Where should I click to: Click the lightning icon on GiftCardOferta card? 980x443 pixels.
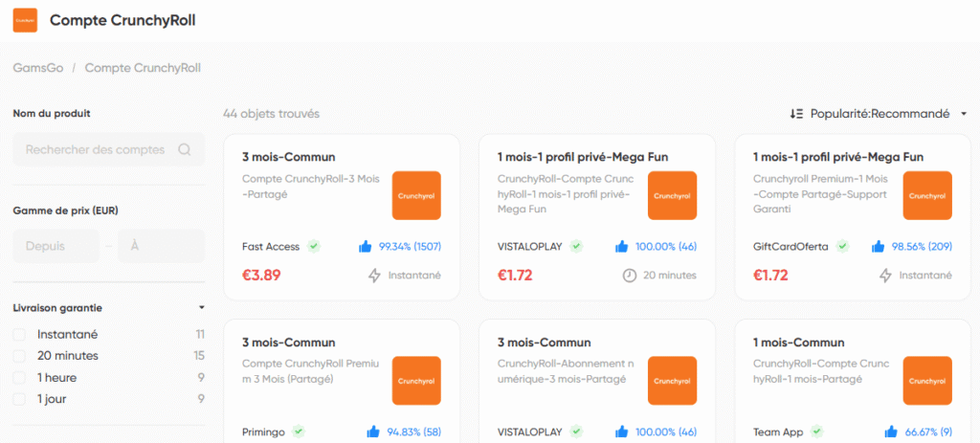coord(885,276)
